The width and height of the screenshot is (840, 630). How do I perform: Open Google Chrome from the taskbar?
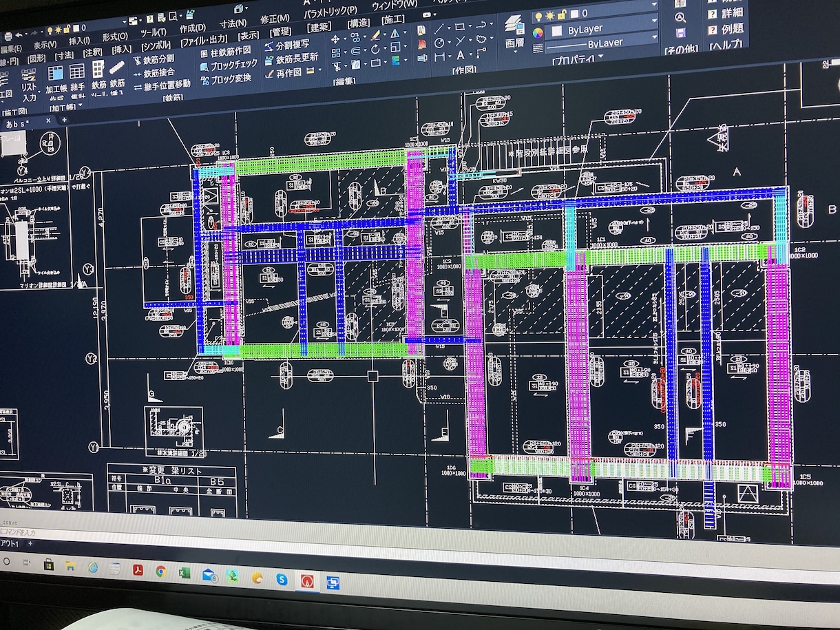(160, 571)
